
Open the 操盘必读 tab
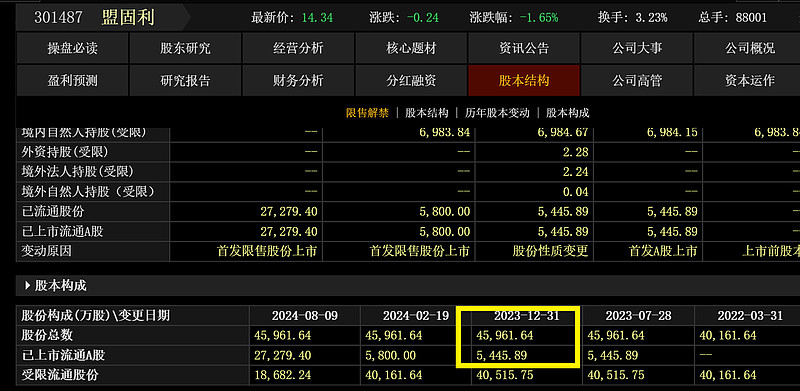(x=72, y=48)
